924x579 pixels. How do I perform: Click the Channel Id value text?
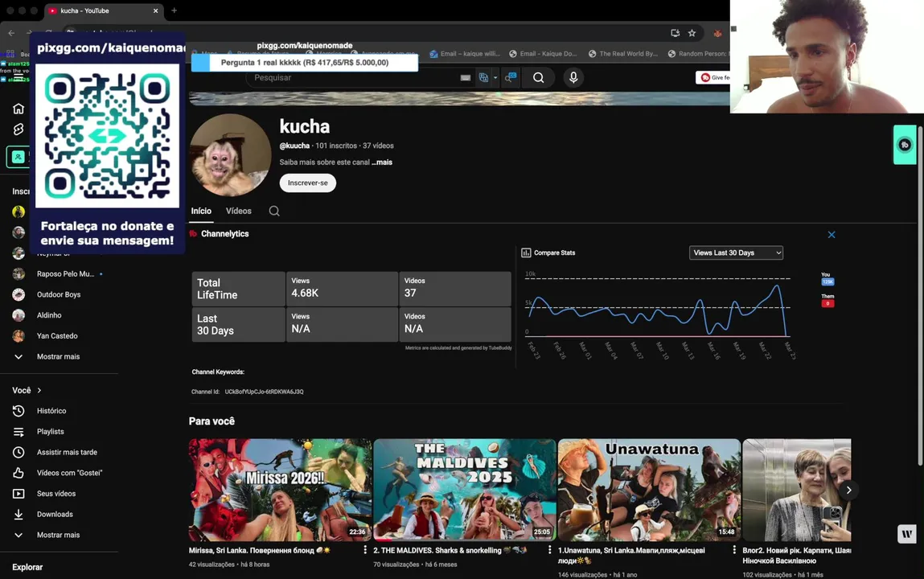[x=264, y=392]
